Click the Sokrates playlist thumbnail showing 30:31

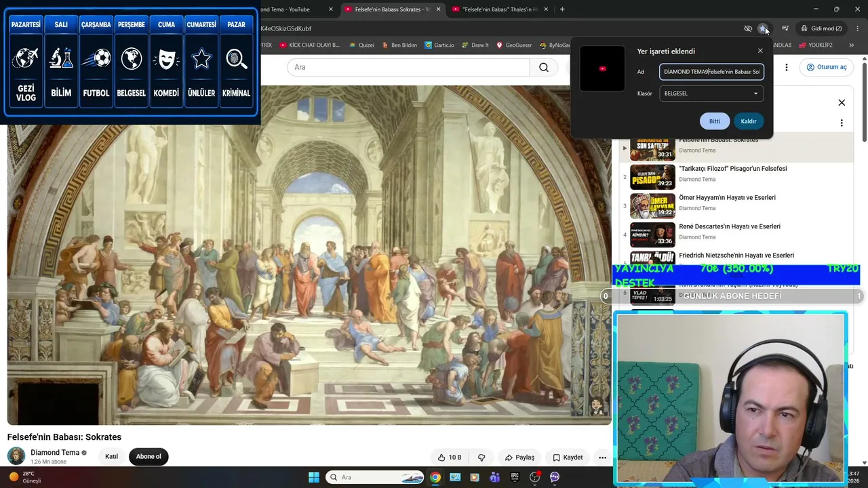point(652,149)
